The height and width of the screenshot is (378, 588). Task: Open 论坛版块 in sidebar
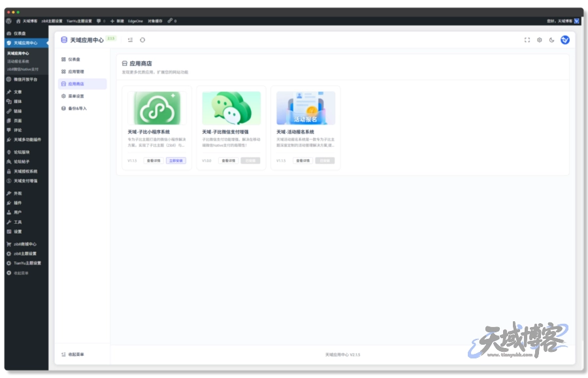tap(26, 152)
